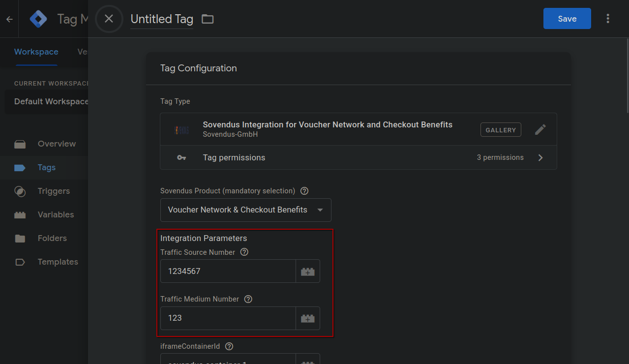
Task: Click the Traffic Medium Number input
Action: point(228,318)
